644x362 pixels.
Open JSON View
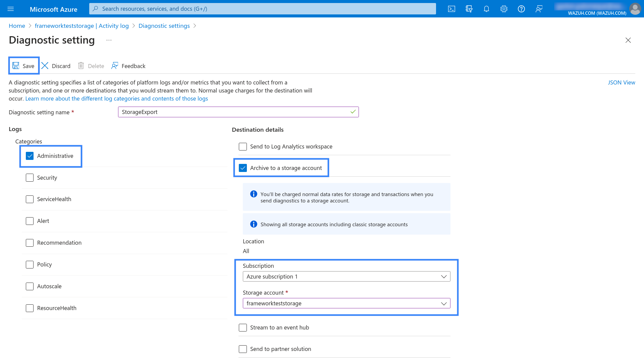(x=621, y=82)
